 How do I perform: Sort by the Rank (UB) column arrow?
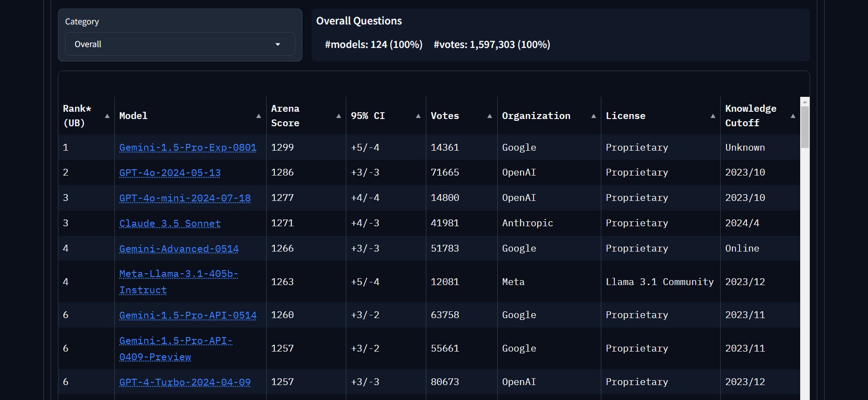[x=107, y=116]
